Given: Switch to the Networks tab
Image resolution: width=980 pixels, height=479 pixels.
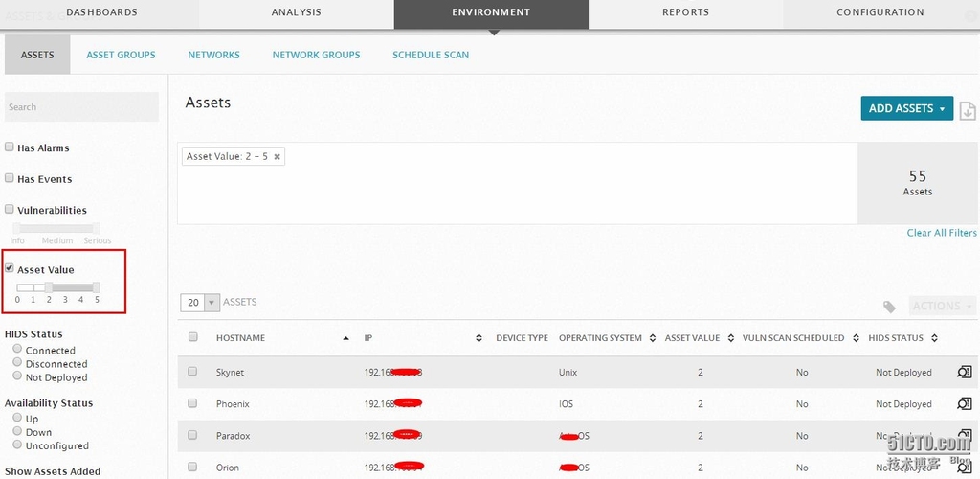Looking at the screenshot, I should point(213,55).
